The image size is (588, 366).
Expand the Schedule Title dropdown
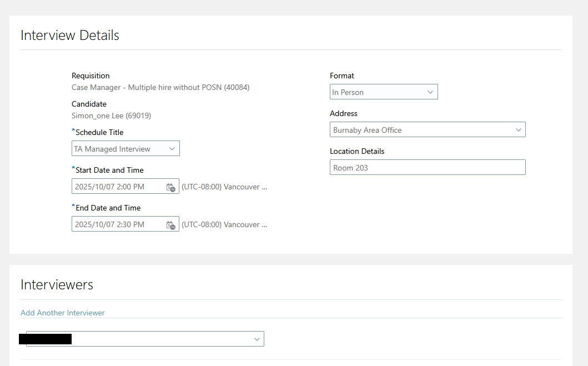pyautogui.click(x=172, y=149)
